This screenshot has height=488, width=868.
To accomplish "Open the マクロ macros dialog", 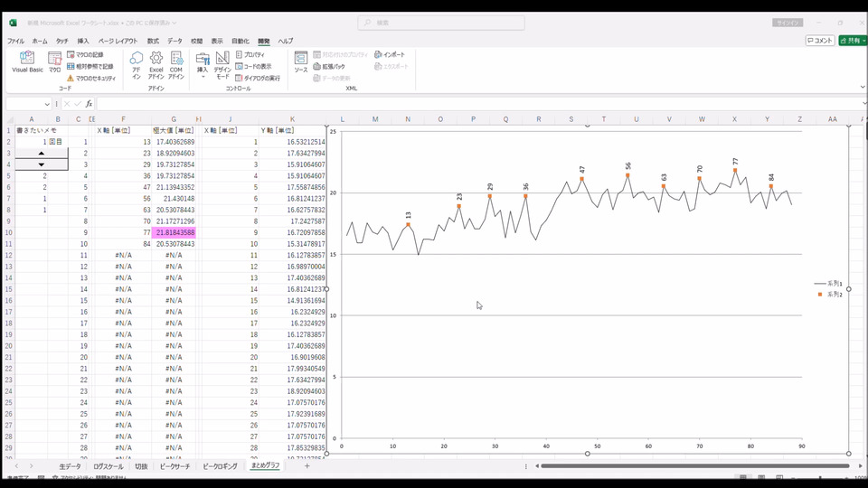I will (54, 62).
